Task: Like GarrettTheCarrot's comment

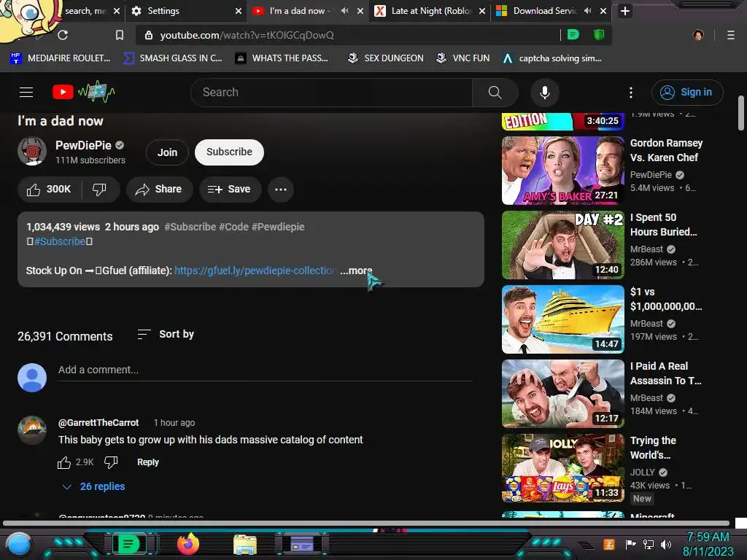Action: (64, 462)
